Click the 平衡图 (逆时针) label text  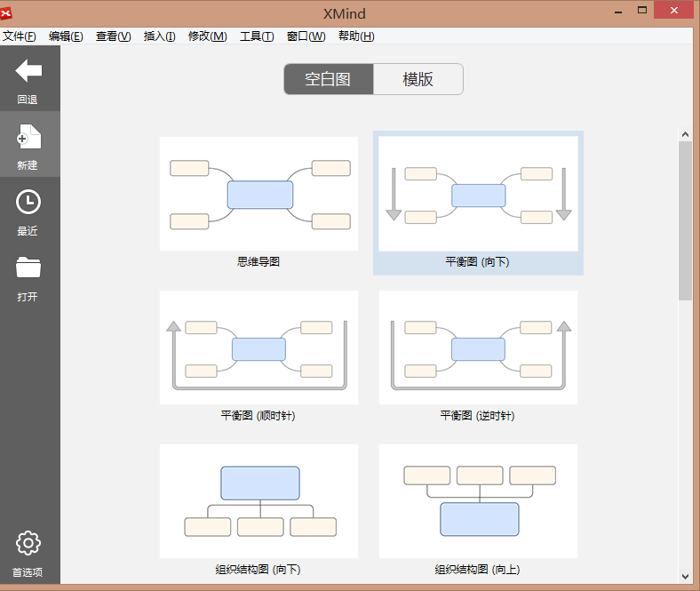point(477,416)
